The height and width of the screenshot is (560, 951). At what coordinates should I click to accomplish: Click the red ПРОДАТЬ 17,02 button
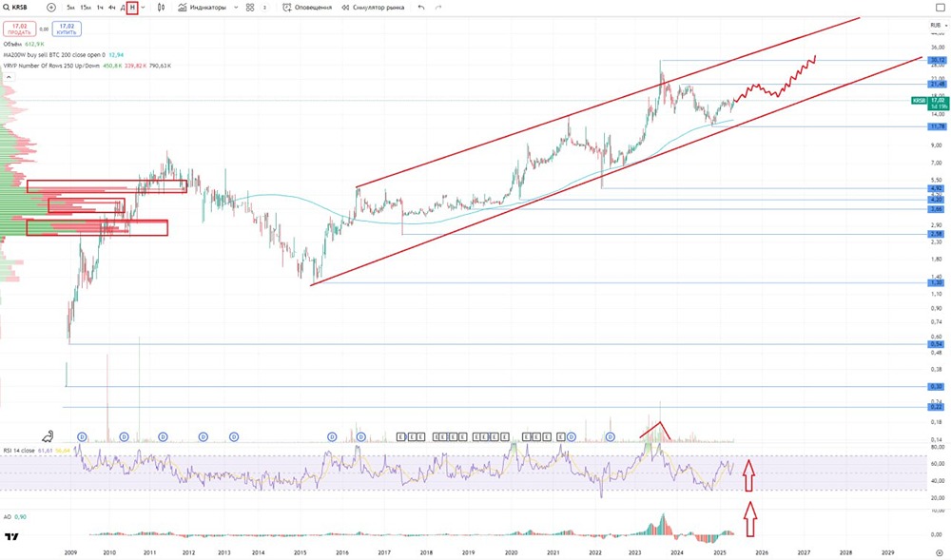point(19,29)
